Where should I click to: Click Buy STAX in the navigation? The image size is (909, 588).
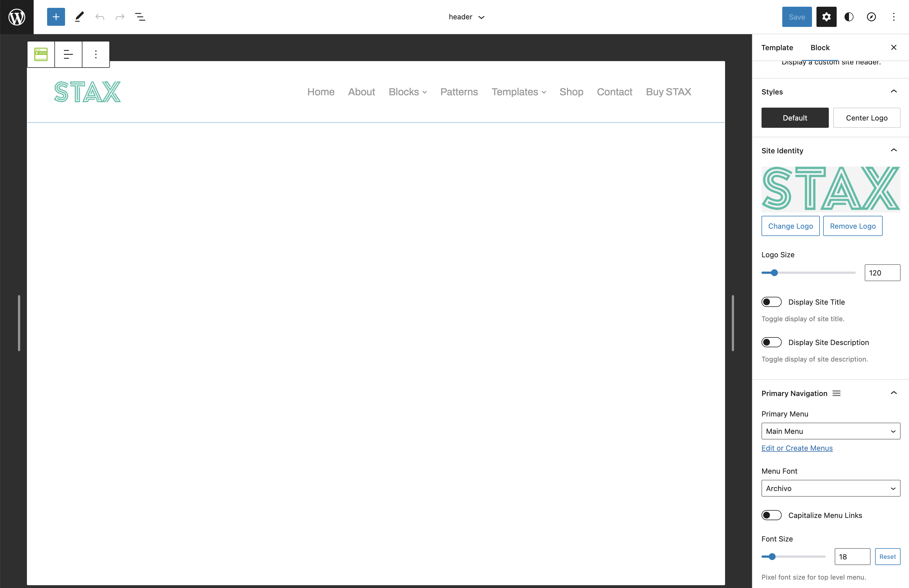click(x=668, y=92)
